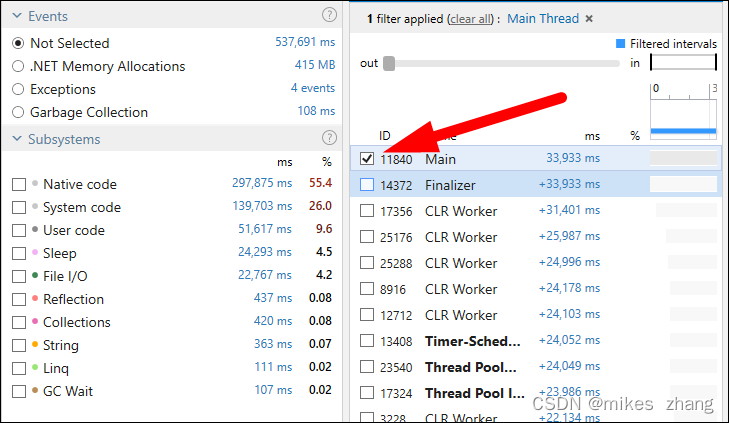Click the Sleep 24,293 ms value
The height and width of the screenshot is (423, 729).
click(265, 252)
